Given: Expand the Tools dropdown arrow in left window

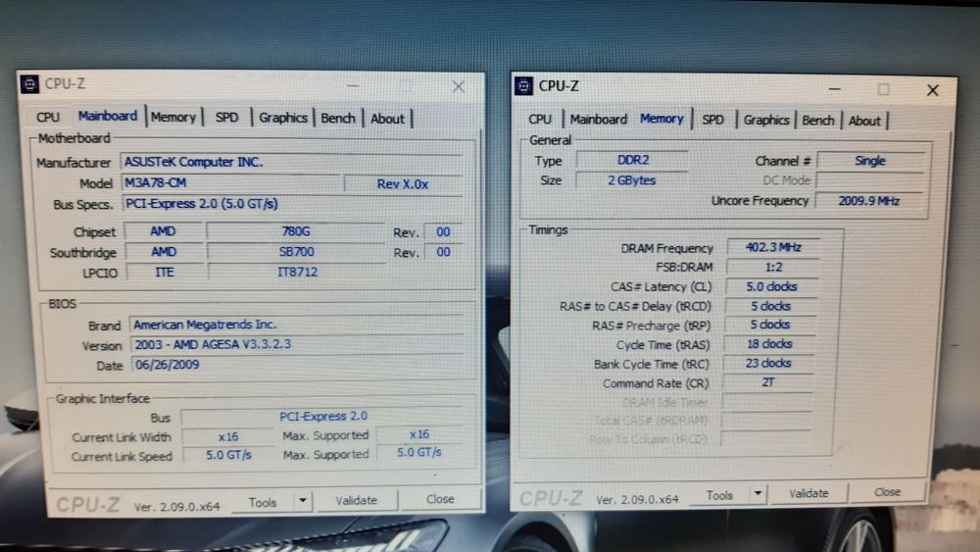Looking at the screenshot, I should (303, 500).
